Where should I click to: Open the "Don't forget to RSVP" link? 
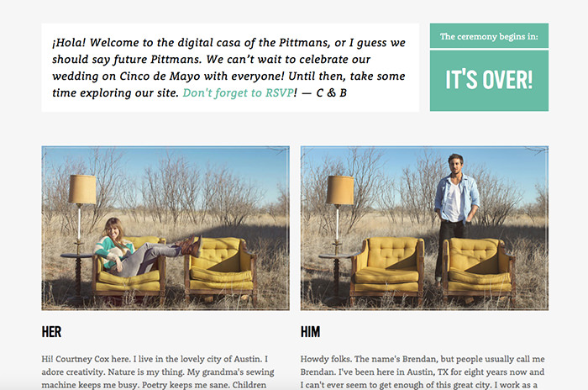pos(238,92)
